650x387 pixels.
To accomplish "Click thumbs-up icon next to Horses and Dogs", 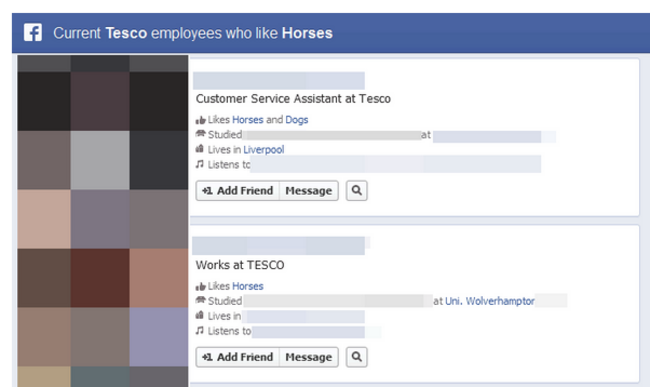I will pos(201,120).
